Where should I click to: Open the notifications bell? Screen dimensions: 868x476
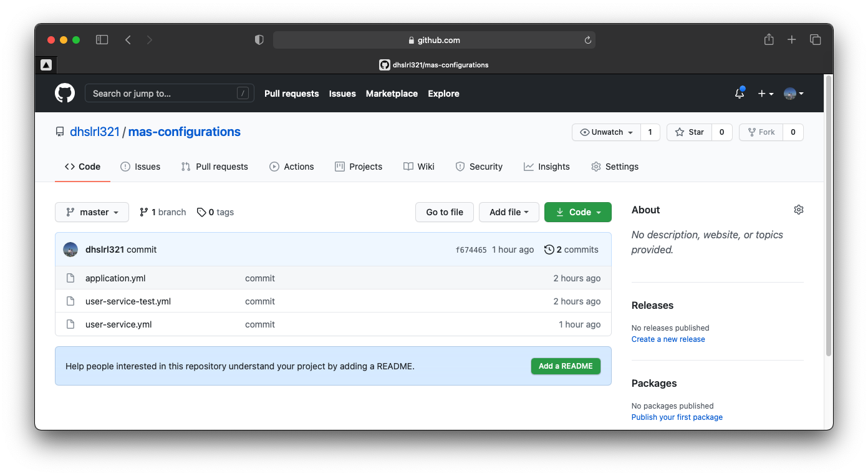coord(740,94)
